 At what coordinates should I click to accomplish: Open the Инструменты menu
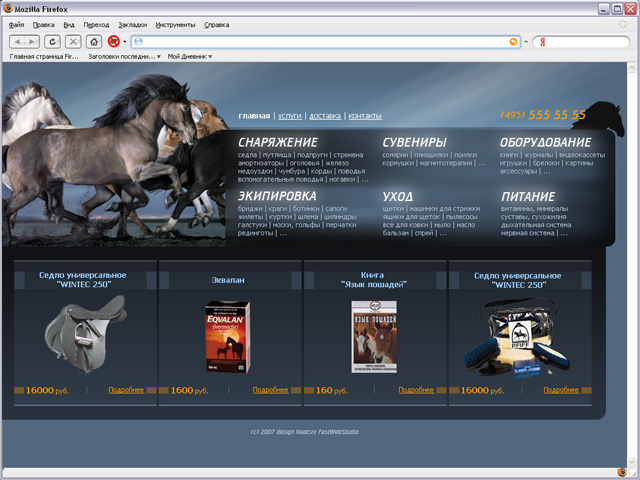[x=176, y=25]
